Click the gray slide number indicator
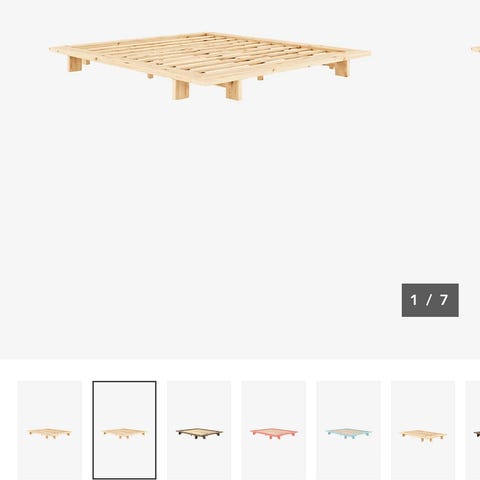 (430, 300)
